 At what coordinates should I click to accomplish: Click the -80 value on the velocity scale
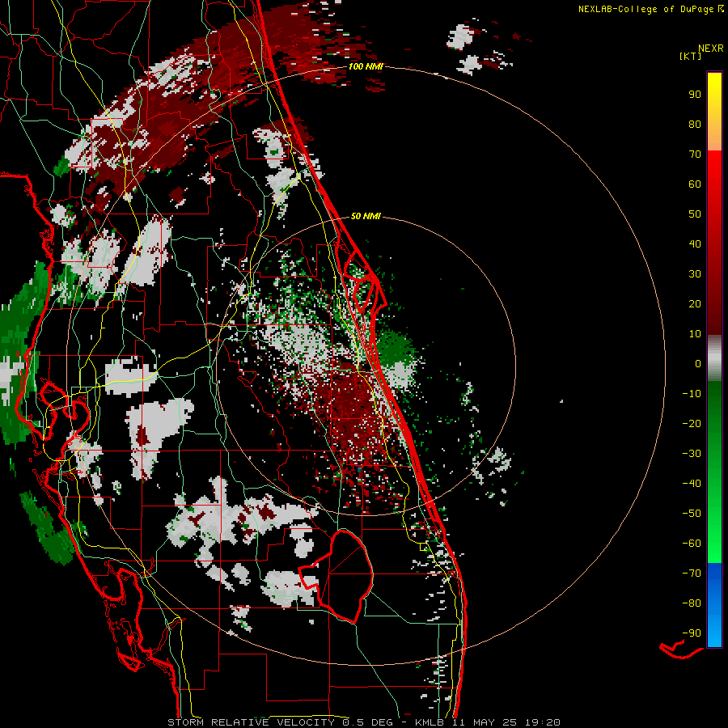[x=692, y=603]
